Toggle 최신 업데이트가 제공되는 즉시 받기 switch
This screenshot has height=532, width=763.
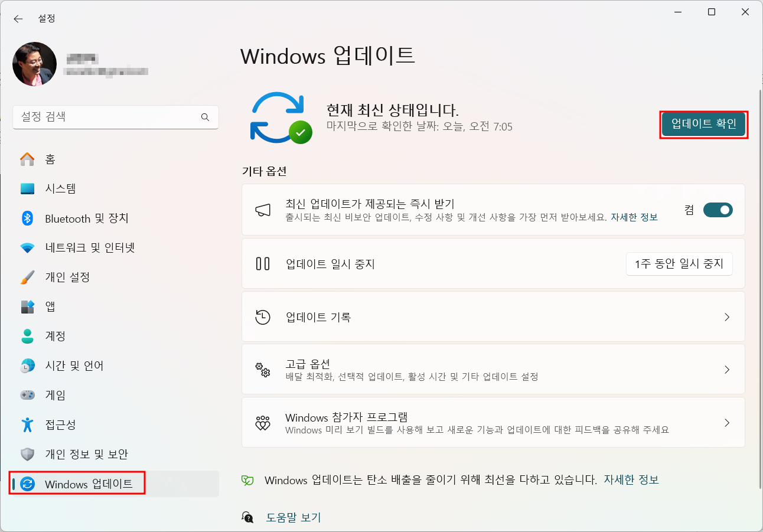coord(718,210)
